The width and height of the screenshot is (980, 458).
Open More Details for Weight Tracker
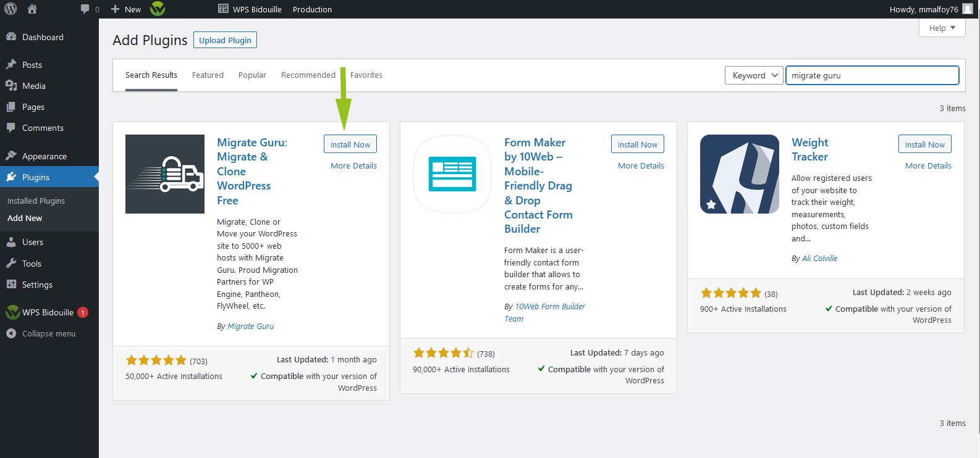tap(928, 165)
